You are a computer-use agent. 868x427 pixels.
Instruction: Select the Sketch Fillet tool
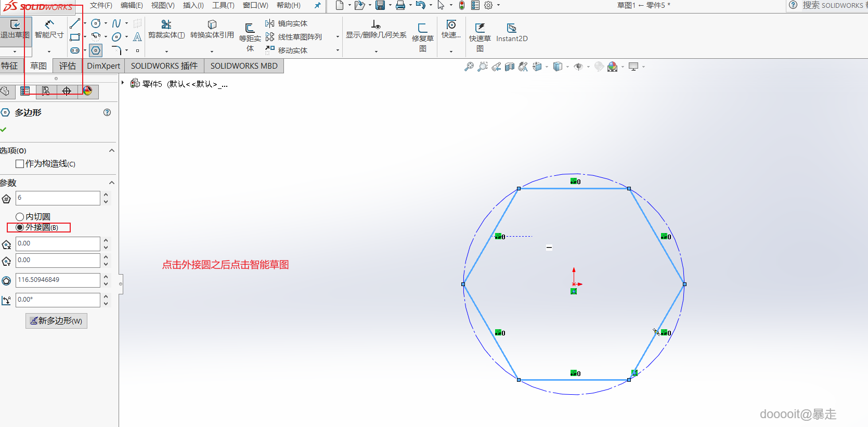point(116,50)
